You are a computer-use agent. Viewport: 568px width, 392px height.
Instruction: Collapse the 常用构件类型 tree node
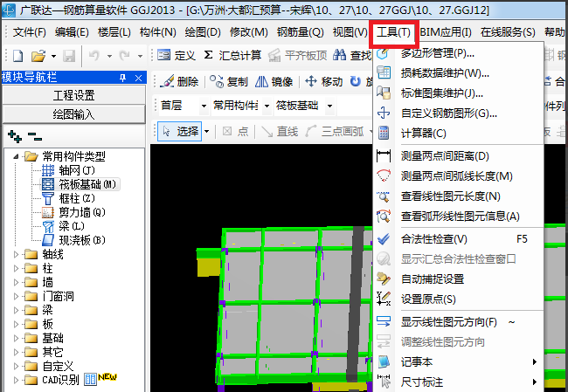tap(17, 157)
